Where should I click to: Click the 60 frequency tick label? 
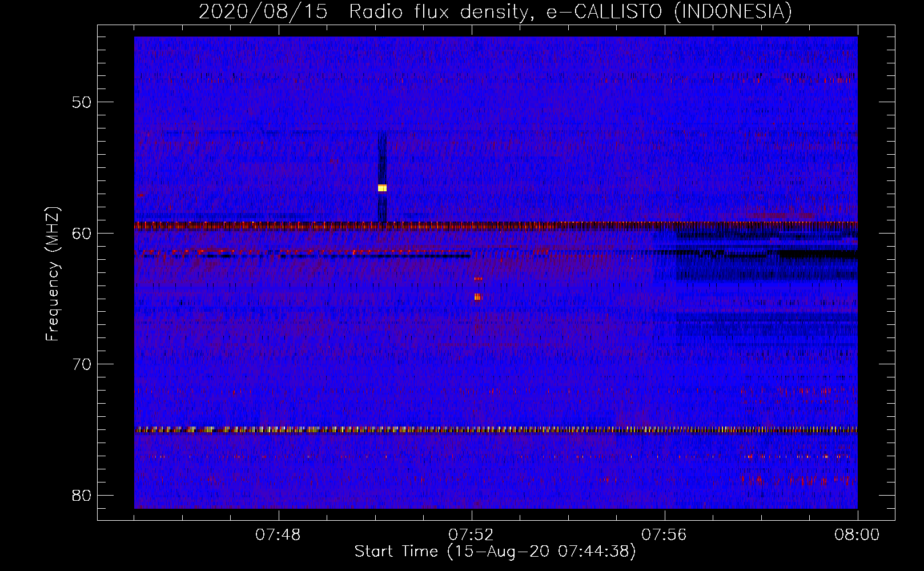click(x=82, y=233)
